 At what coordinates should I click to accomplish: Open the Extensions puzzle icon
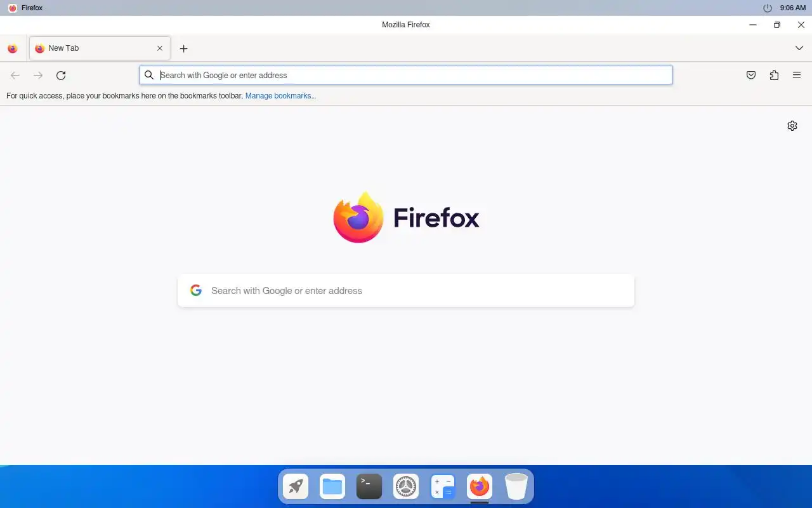[774, 75]
